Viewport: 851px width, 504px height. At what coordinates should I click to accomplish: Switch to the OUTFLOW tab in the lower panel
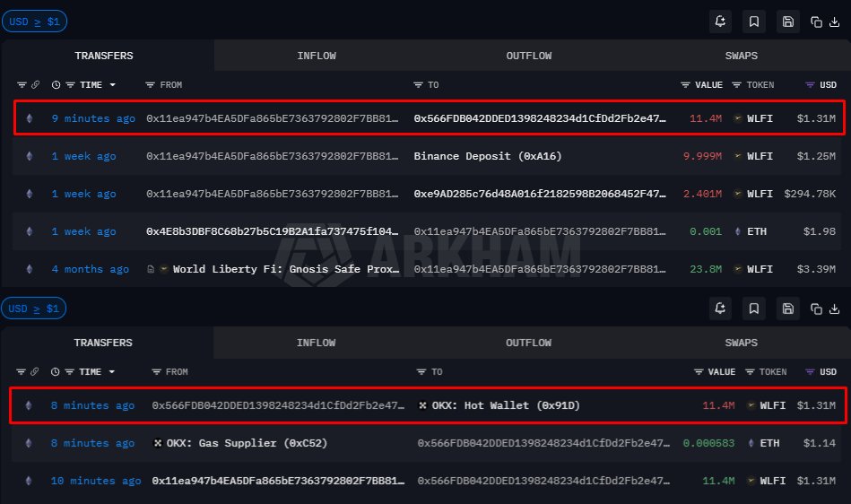point(528,343)
